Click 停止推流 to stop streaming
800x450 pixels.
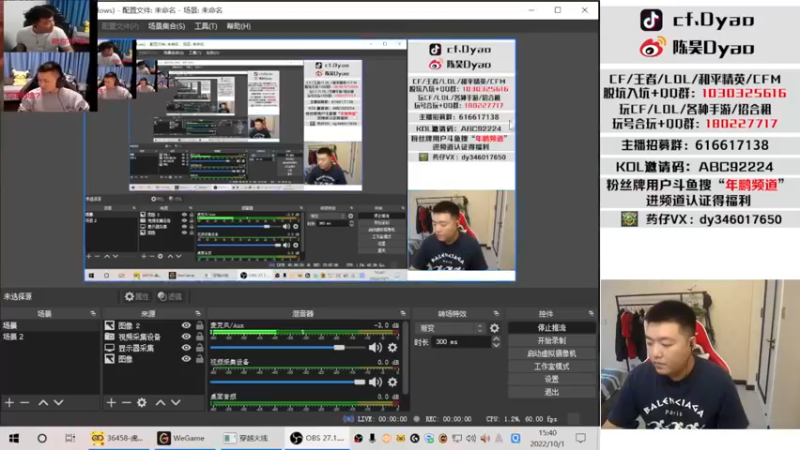pos(552,328)
